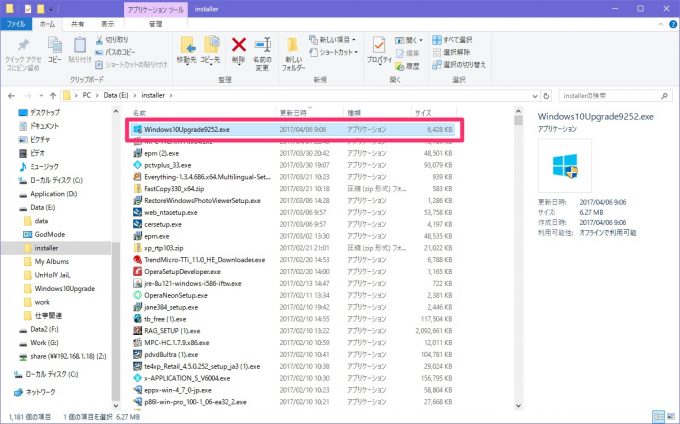This screenshot has height=424, width=680.
Task: Switch to the 管理 ribbon tab
Action: point(155,24)
